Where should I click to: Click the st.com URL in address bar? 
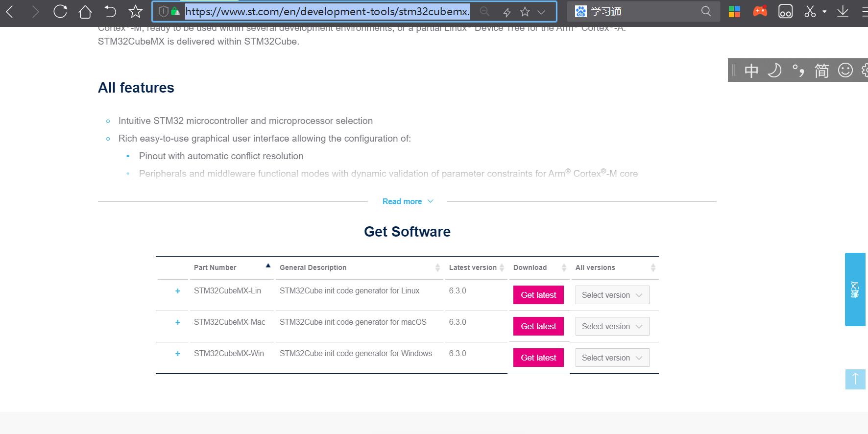click(x=328, y=12)
